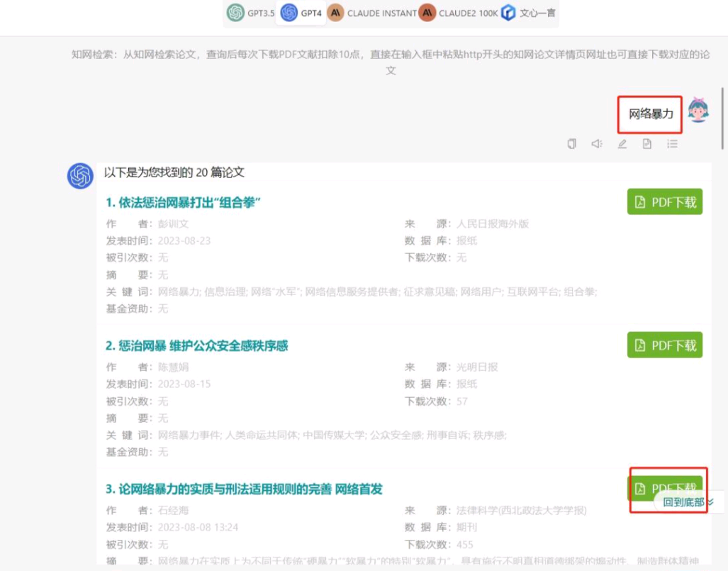Open paper title 惩治网暴 维护公众安全感秩序感
The width and height of the screenshot is (728, 571).
click(196, 345)
